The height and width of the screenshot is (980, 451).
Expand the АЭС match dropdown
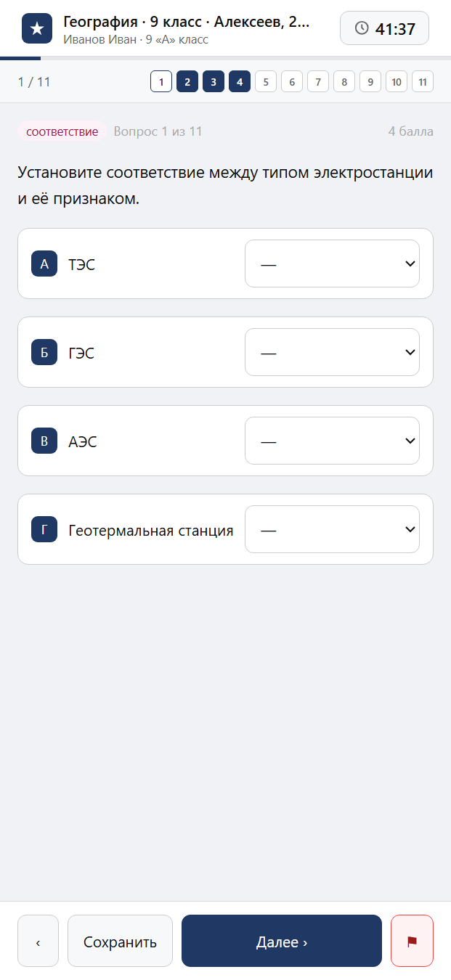pyautogui.click(x=332, y=441)
